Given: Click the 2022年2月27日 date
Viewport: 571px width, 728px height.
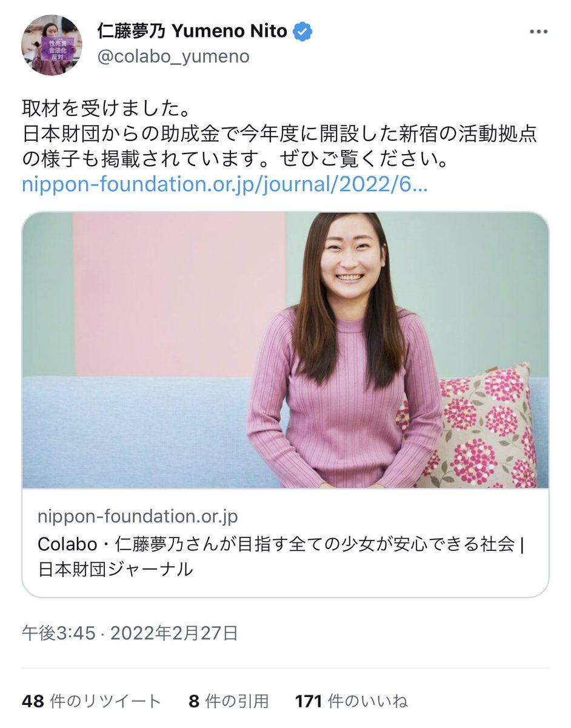Looking at the screenshot, I should point(173,633).
